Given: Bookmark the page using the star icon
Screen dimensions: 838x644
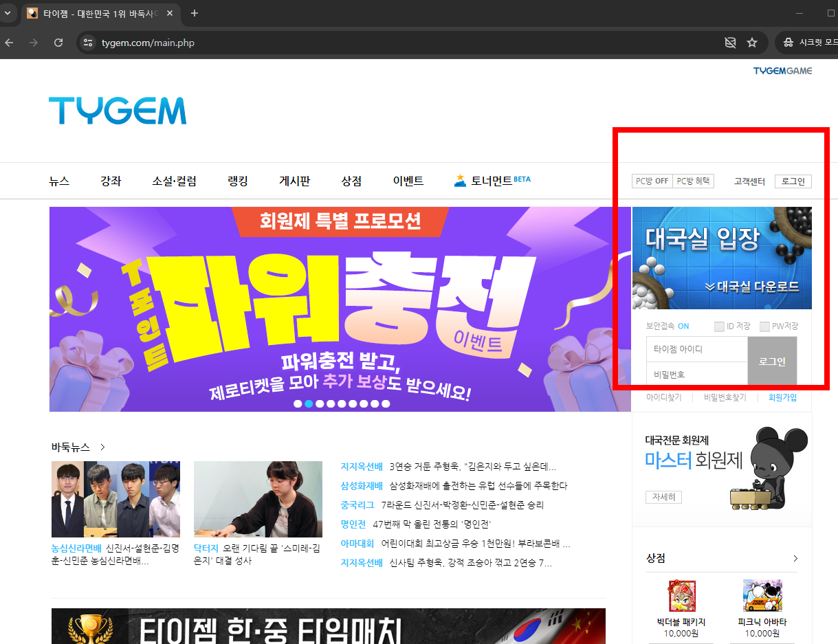Looking at the screenshot, I should click(753, 42).
